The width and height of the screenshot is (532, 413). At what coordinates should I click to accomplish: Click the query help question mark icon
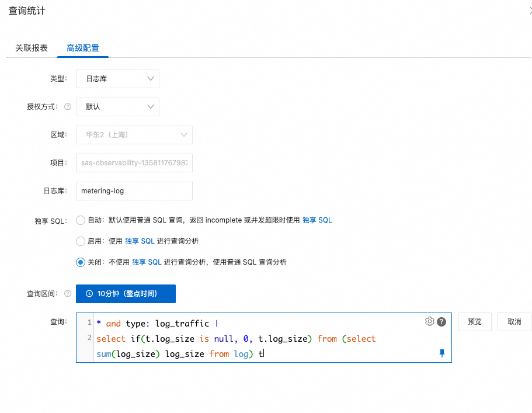tap(441, 322)
